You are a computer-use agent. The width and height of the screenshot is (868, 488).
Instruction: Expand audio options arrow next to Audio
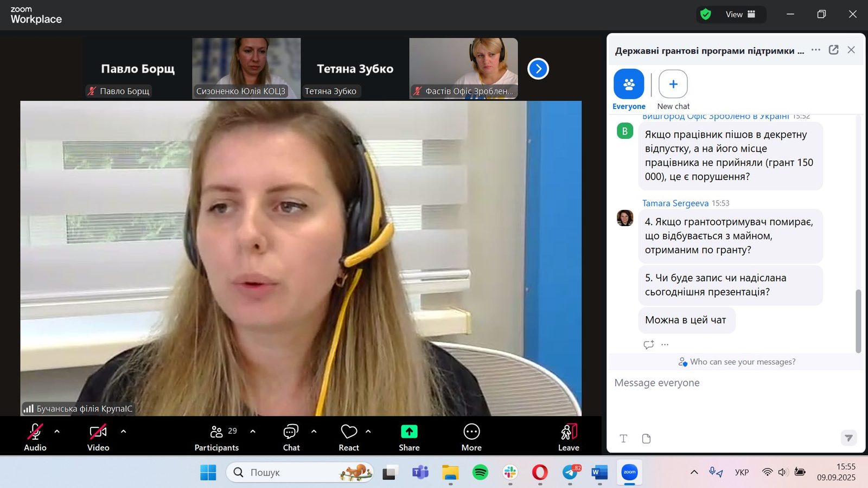click(x=57, y=432)
